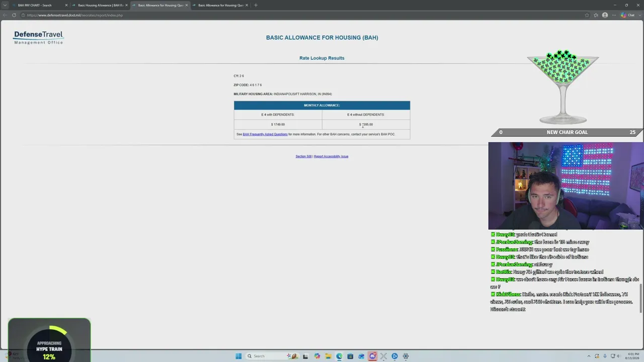Click the E 4 with DEPENDENTS label
Image resolution: width=644 pixels, height=362 pixels.
[278, 115]
